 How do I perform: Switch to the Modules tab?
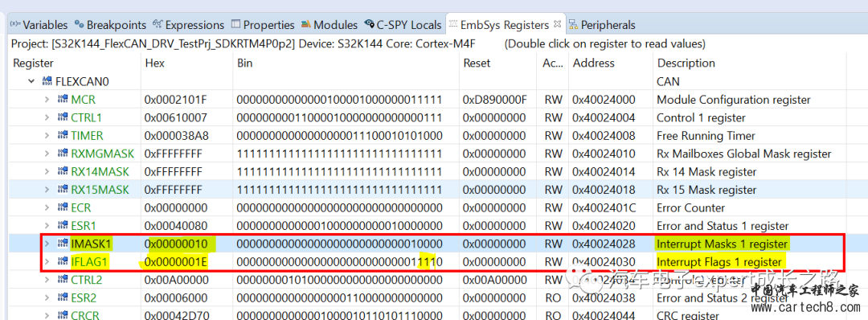coord(330,25)
